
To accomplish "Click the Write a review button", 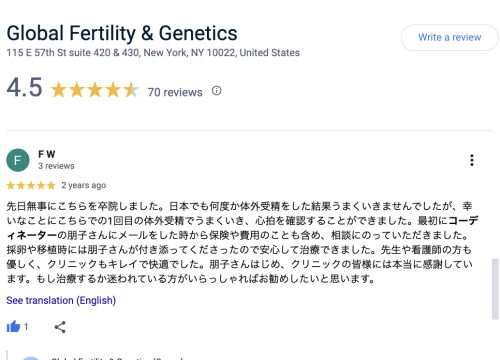I will pos(449,37).
